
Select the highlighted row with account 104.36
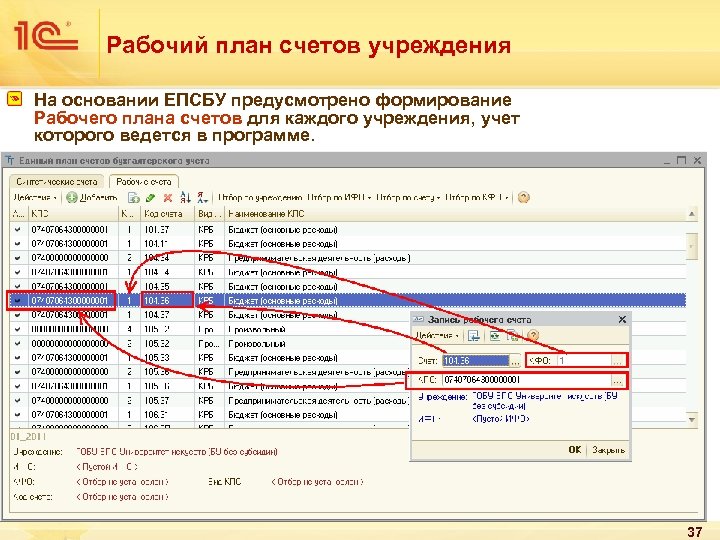348,301
